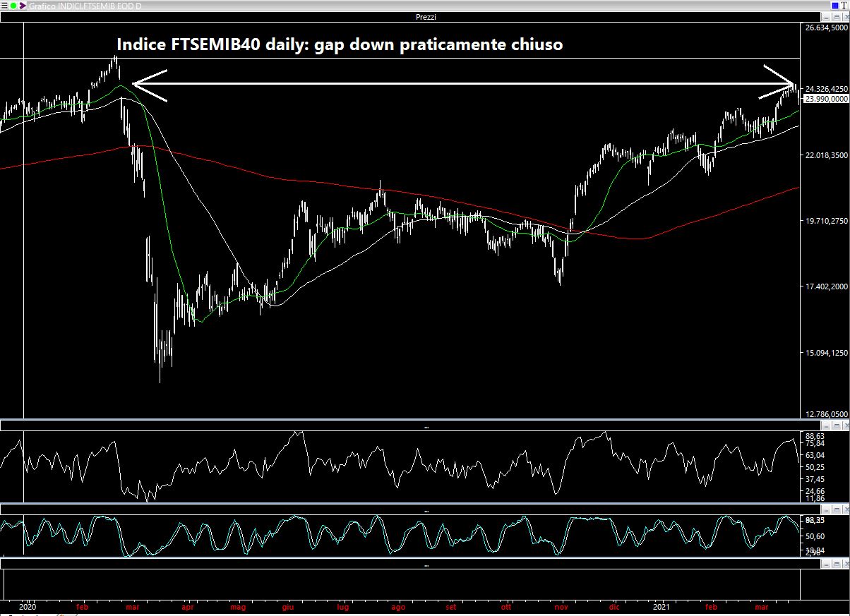
Task: Click the ellipsis header of the 88,63 indicator panel
Action: point(426,427)
